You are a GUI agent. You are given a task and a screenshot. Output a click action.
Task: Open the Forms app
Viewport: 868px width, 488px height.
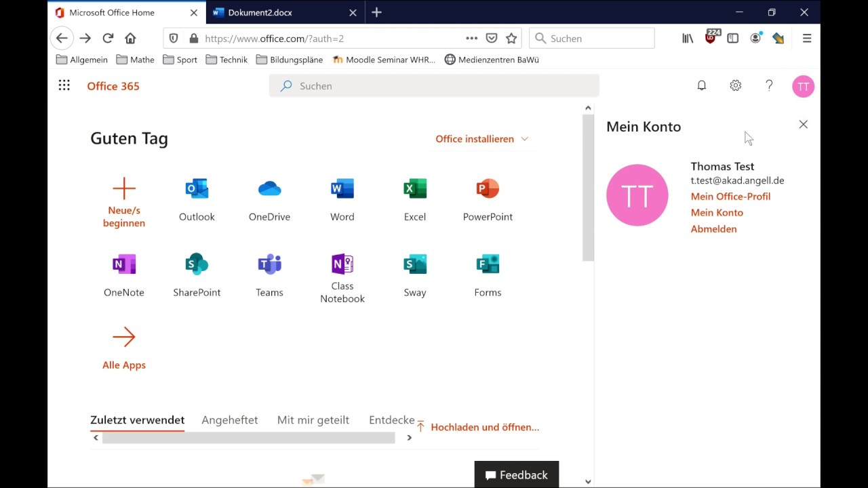coord(488,276)
